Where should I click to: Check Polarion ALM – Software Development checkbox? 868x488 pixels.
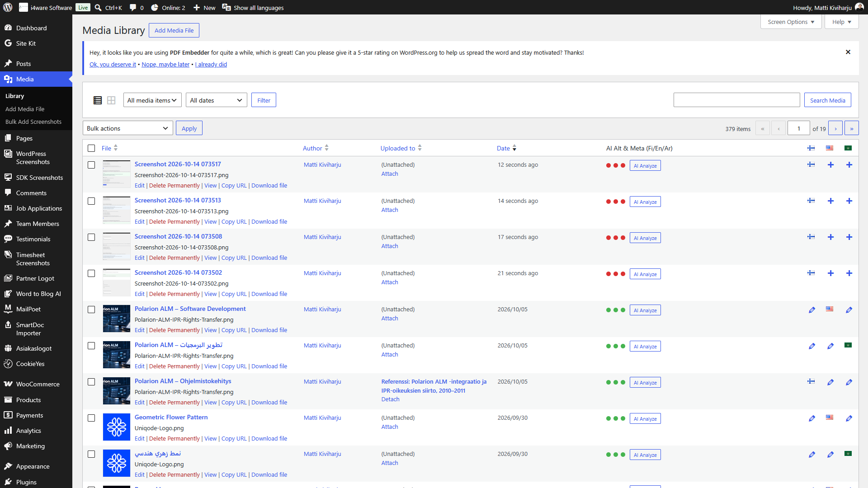point(91,310)
